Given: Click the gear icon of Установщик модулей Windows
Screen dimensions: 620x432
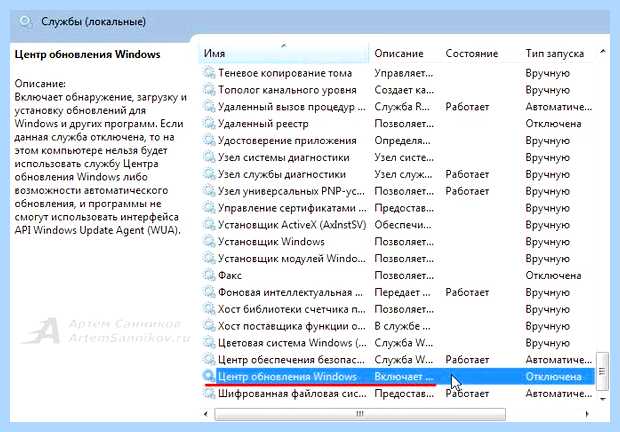Looking at the screenshot, I should [208, 258].
